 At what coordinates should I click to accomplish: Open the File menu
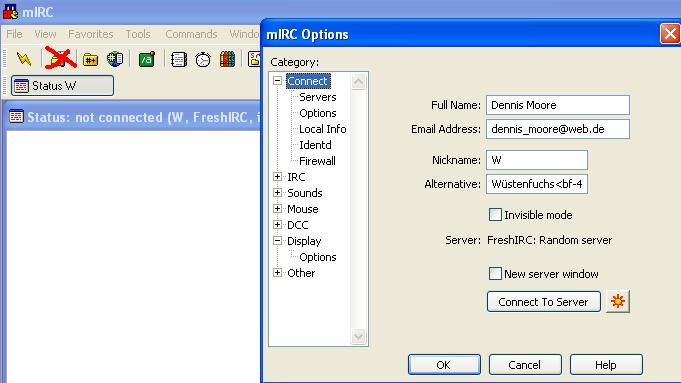[x=14, y=34]
